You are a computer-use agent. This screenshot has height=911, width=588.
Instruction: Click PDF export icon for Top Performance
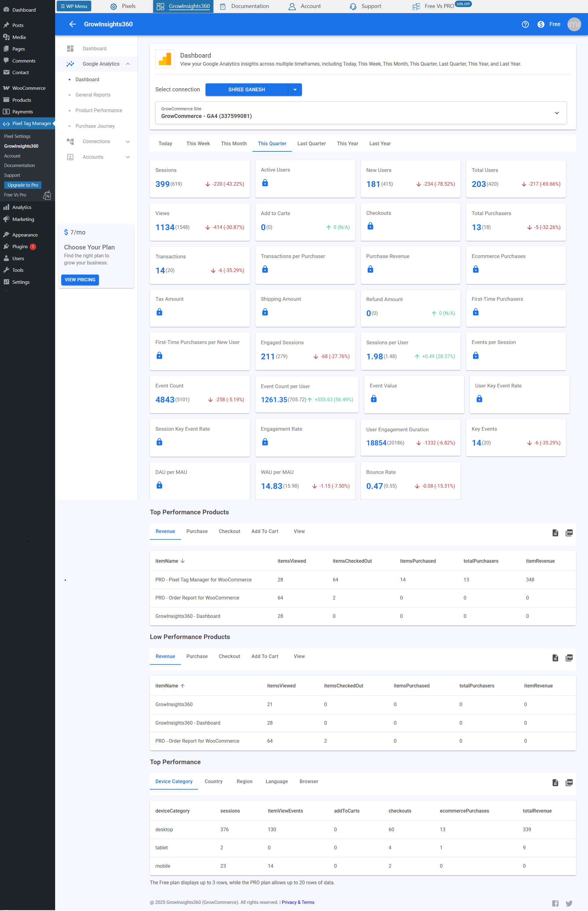569,782
